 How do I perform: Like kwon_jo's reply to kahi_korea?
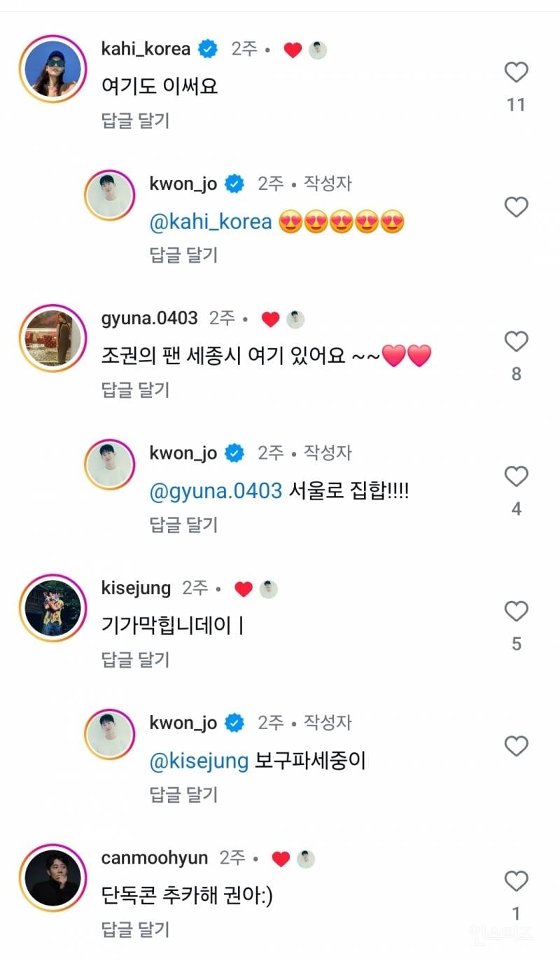[x=516, y=207]
